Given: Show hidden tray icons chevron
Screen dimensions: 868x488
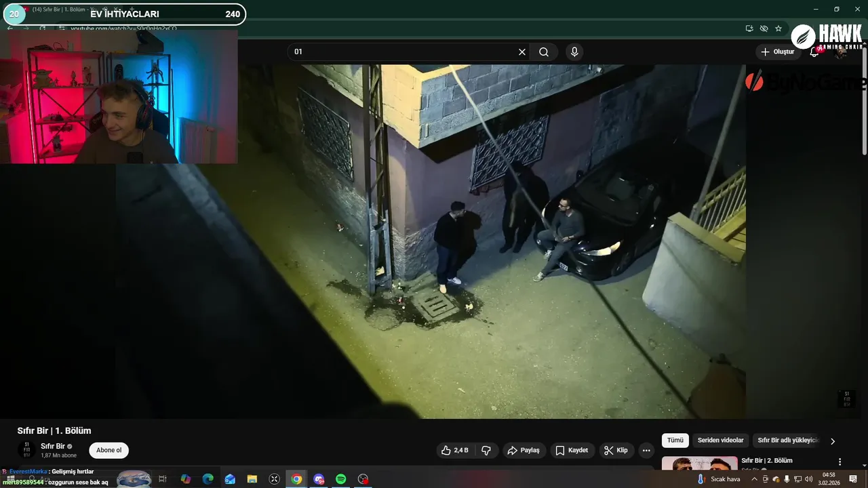Looking at the screenshot, I should pyautogui.click(x=754, y=479).
